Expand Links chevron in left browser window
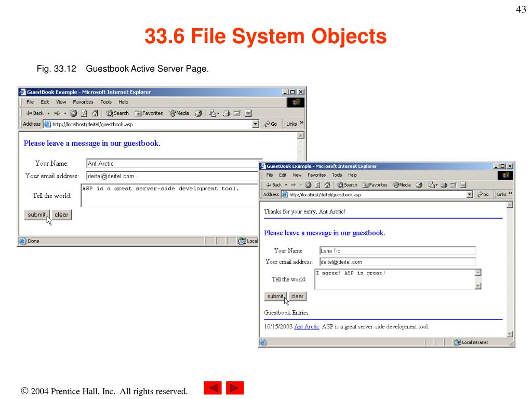532x399 pixels. [302, 123]
